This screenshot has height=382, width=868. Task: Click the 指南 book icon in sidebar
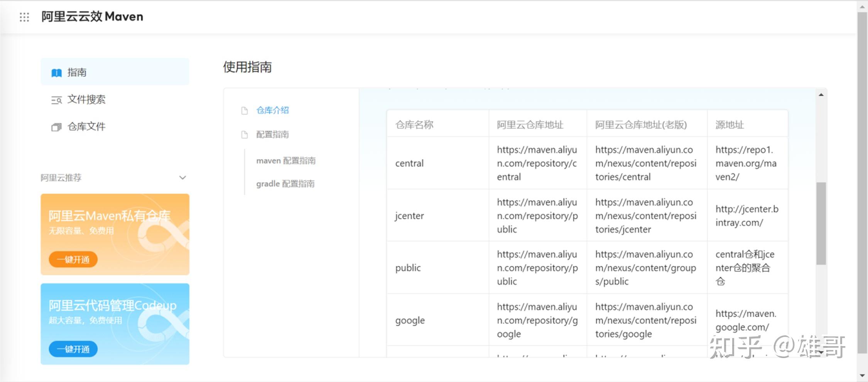click(x=56, y=73)
